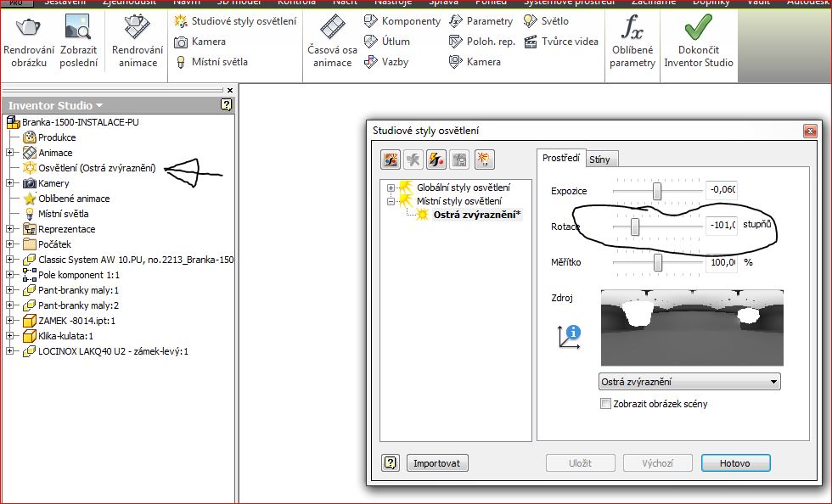Click Světlo animation tool
The image size is (832, 504).
(x=546, y=21)
